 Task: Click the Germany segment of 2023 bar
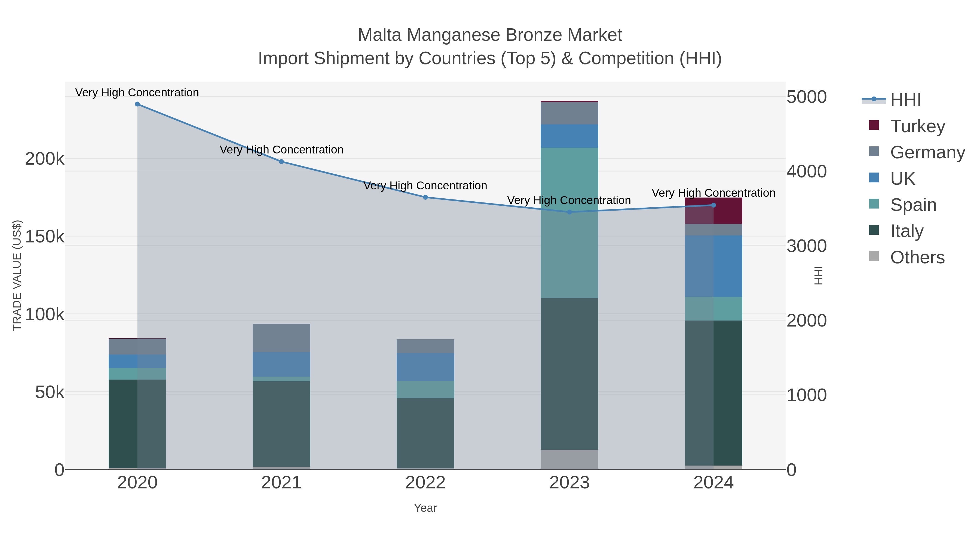[x=569, y=113]
